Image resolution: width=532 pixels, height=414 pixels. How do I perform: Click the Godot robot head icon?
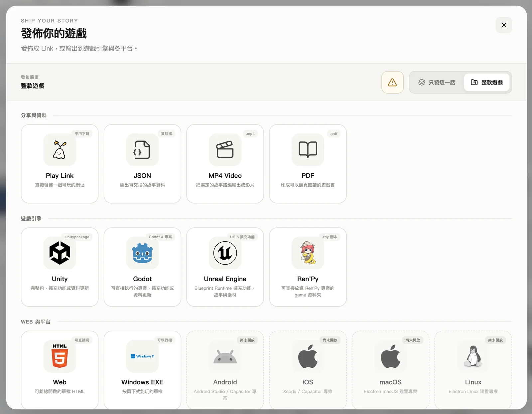coord(142,253)
